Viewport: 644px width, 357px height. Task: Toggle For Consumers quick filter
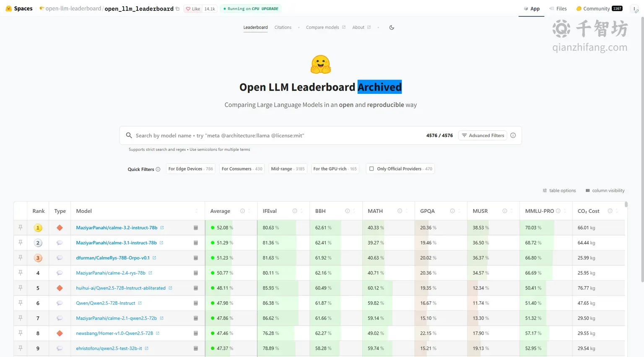point(242,169)
